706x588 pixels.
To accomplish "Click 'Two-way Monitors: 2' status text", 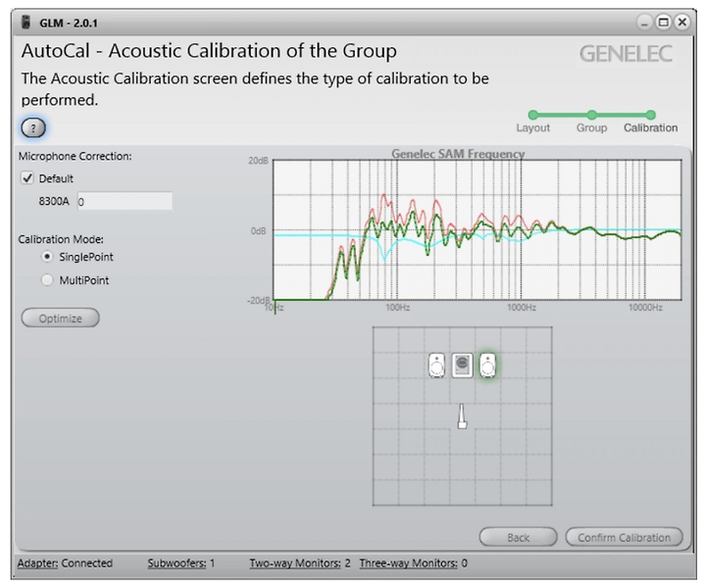I will [x=300, y=563].
